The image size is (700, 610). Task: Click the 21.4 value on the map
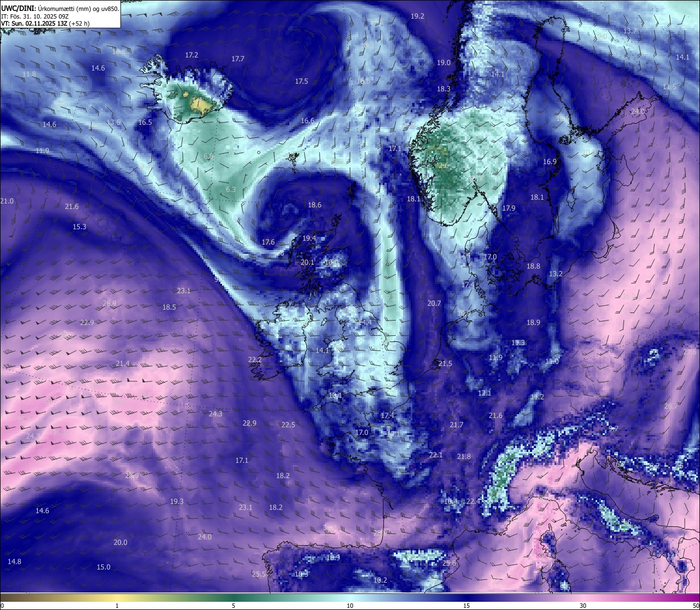click(x=122, y=364)
